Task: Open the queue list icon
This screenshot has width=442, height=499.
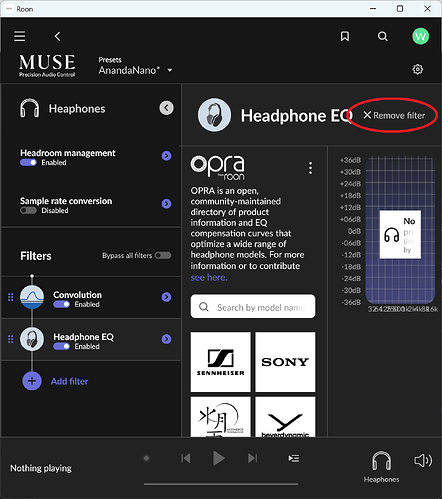Action: 294,458
